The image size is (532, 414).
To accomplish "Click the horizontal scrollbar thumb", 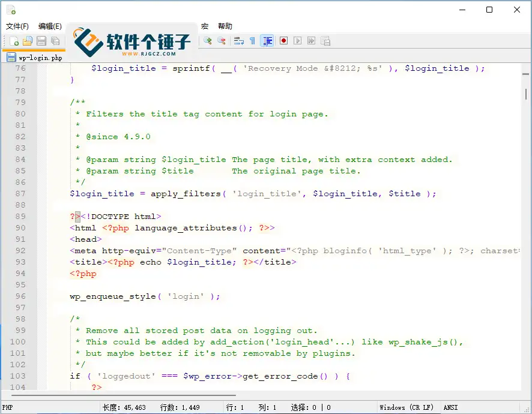I will click(123, 395).
